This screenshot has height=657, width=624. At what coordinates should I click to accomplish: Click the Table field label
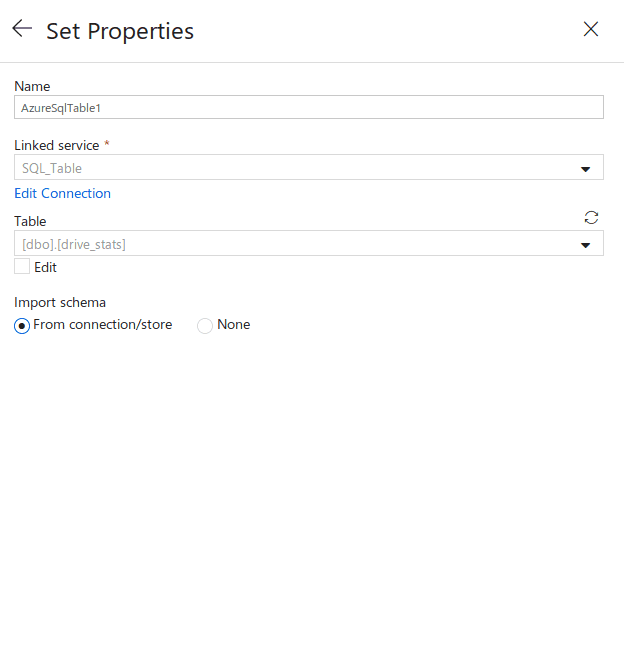point(30,221)
